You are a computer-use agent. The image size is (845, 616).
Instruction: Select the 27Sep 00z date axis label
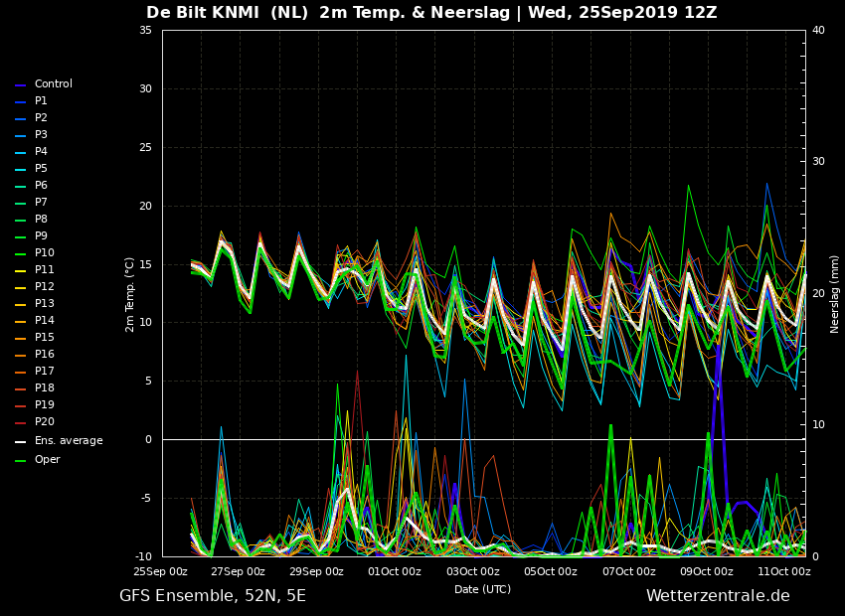click(238, 572)
